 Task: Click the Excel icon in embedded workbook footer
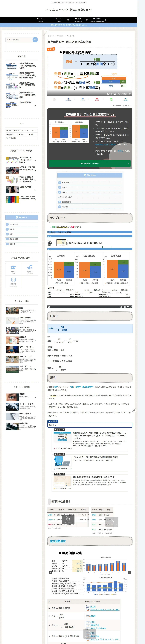point(49,307)
